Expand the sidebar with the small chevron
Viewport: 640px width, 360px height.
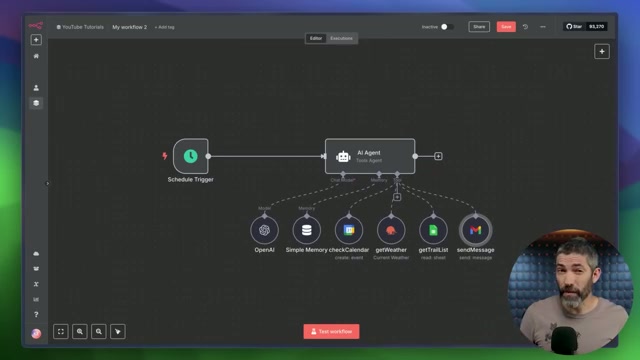(47, 183)
